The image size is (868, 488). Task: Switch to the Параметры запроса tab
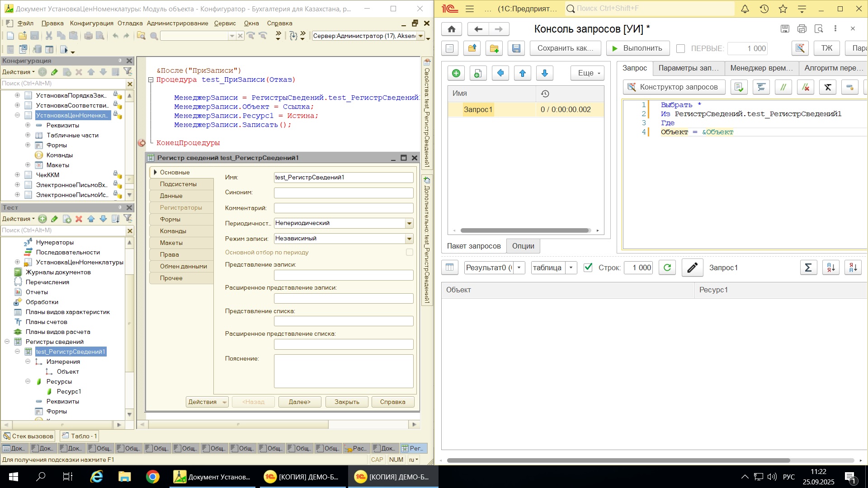click(688, 68)
